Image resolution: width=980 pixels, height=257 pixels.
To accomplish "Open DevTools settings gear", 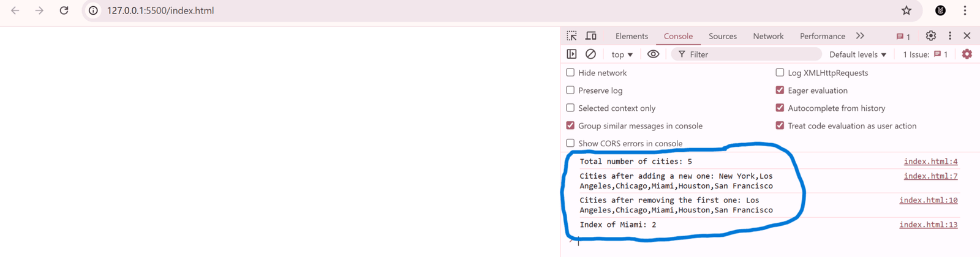I will tap(930, 36).
